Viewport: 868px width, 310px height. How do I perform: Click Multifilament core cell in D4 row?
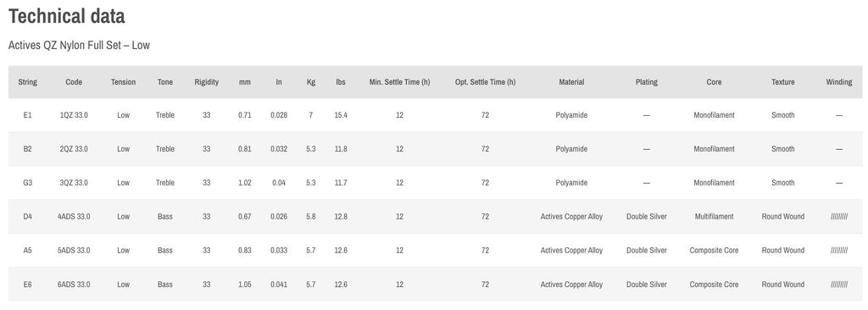click(714, 217)
